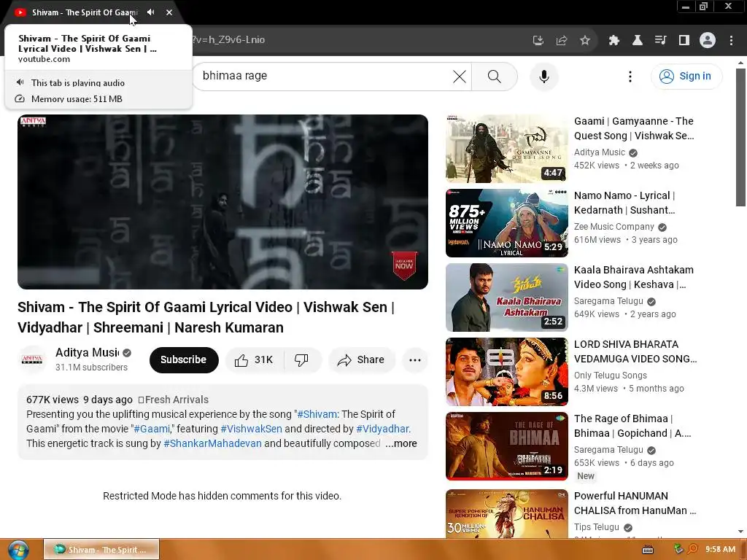This screenshot has height=560, width=747.
Task: Click the Windows Start button
Action: (18, 550)
